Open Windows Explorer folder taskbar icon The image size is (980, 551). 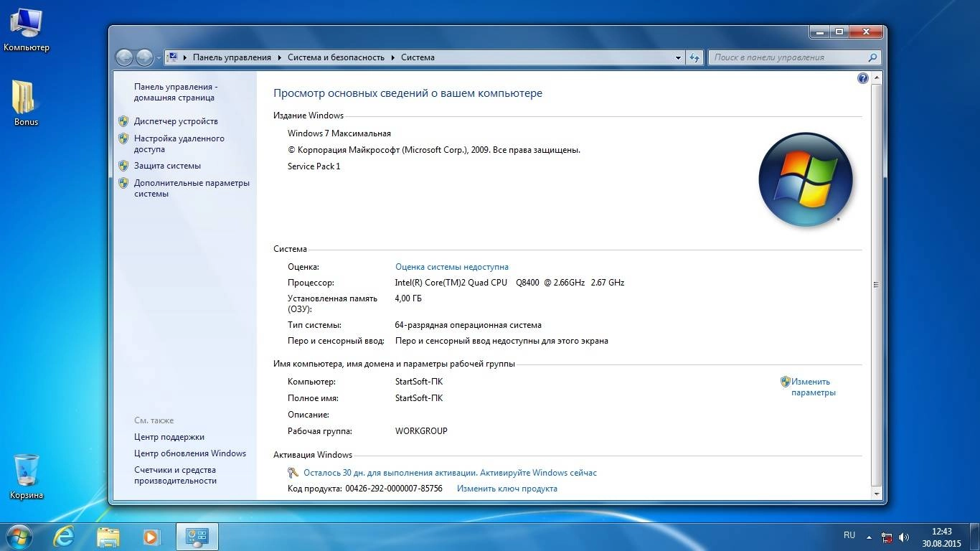108,536
